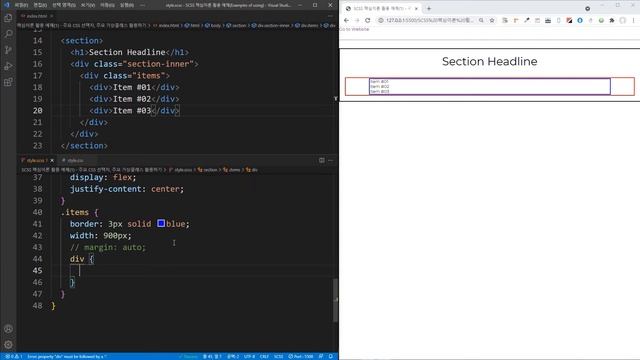Open breadcrumb dropdown for section in HTML editor
Screen dimensions: 640x360
(236, 25)
